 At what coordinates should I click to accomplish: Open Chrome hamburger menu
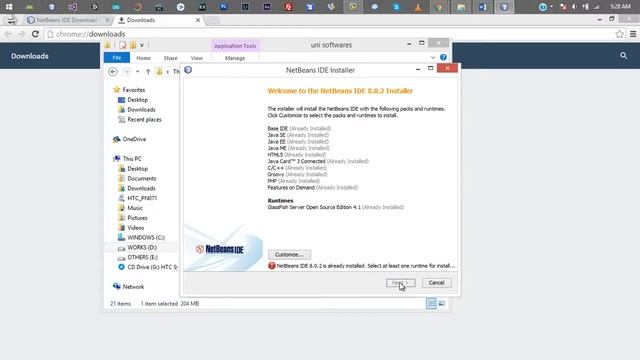tap(633, 34)
